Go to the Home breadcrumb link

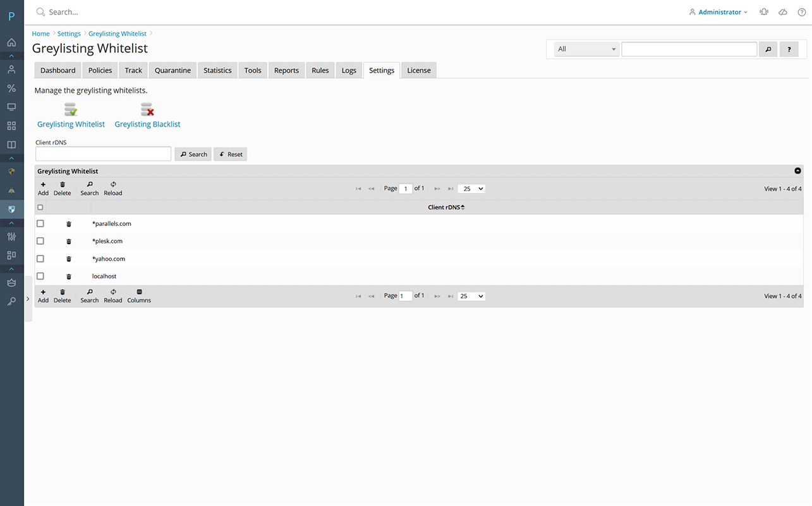click(40, 34)
